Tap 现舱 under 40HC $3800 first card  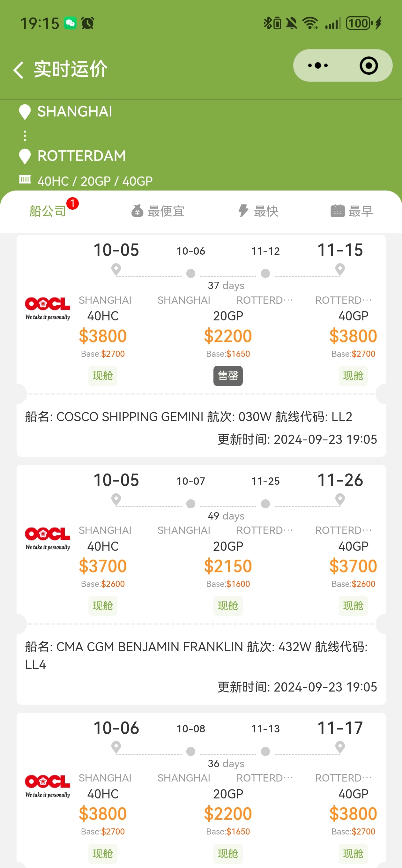103,376
